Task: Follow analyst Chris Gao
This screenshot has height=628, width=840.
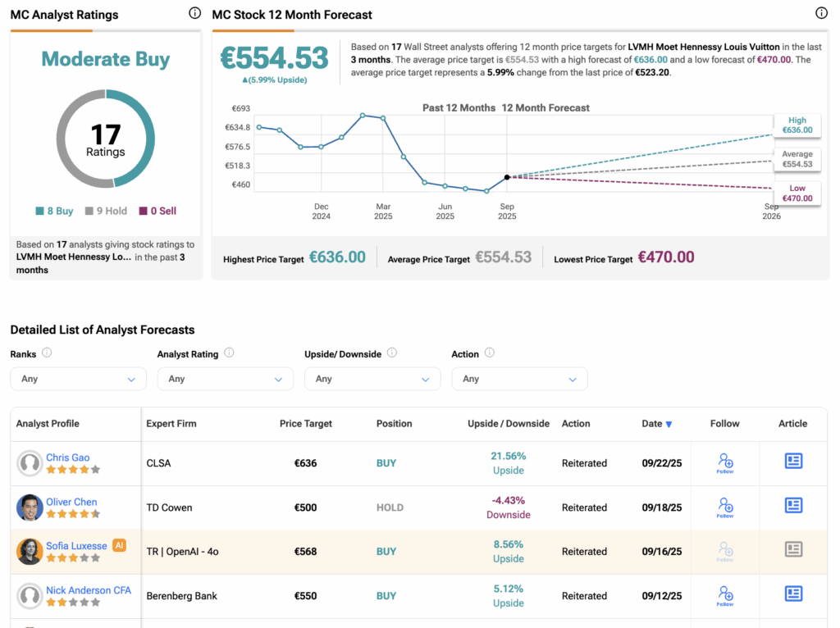Action: (725, 463)
